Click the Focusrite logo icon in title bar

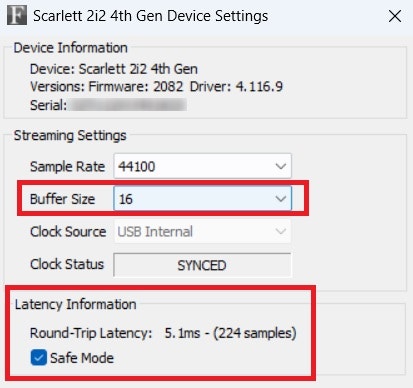pos(17,16)
